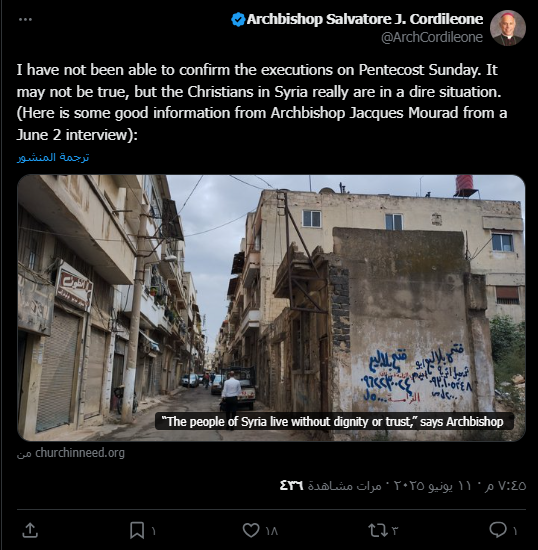Click the bookmark count number
Image resolution: width=538 pixels, height=550 pixels.
(153, 531)
